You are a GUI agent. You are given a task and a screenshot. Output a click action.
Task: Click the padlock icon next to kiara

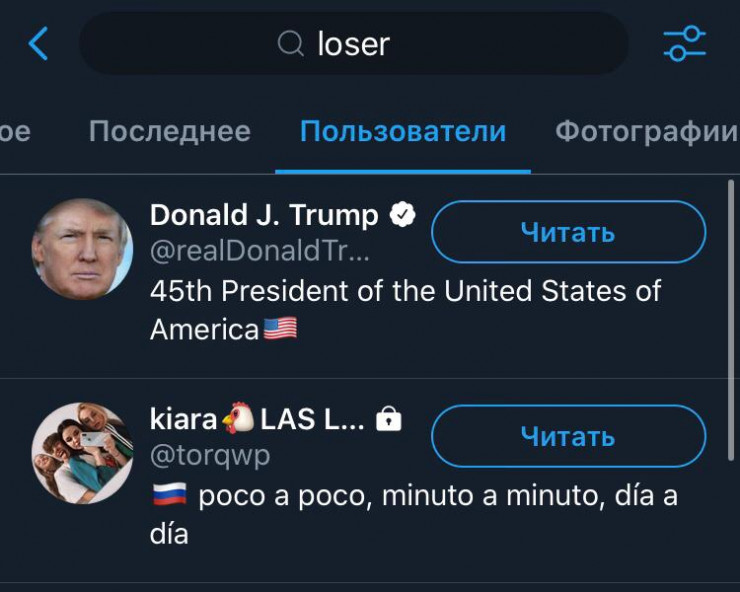click(388, 421)
